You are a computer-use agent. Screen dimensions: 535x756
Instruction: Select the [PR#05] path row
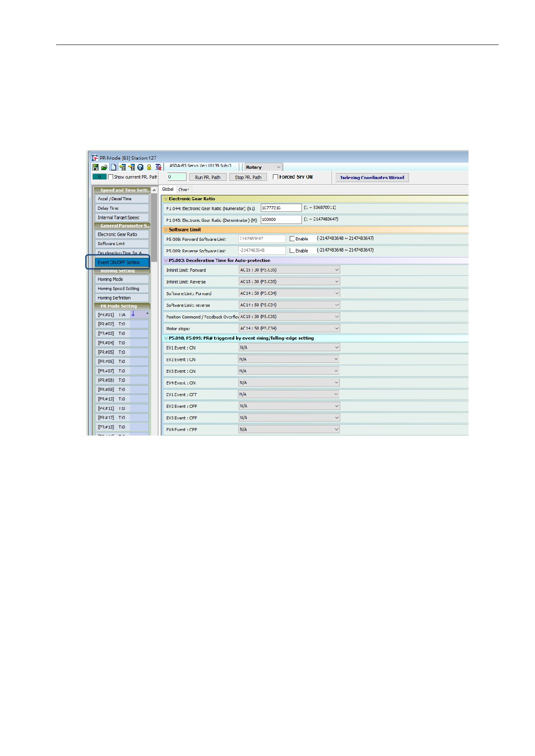coord(122,352)
